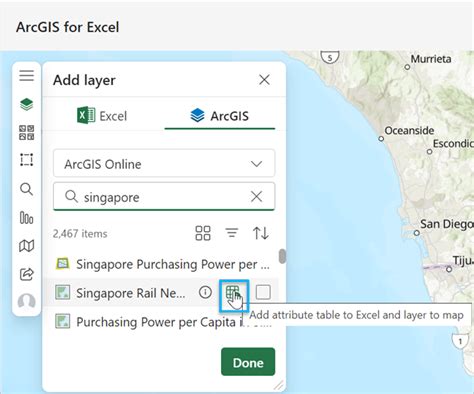The height and width of the screenshot is (394, 474).
Task: Open the sort order options
Action: coord(260,233)
